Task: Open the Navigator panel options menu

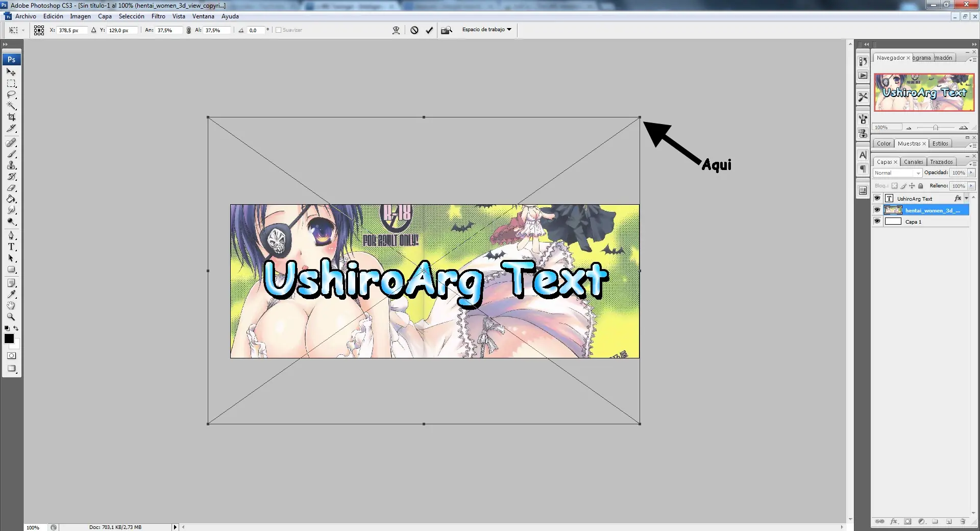Action: (x=973, y=60)
